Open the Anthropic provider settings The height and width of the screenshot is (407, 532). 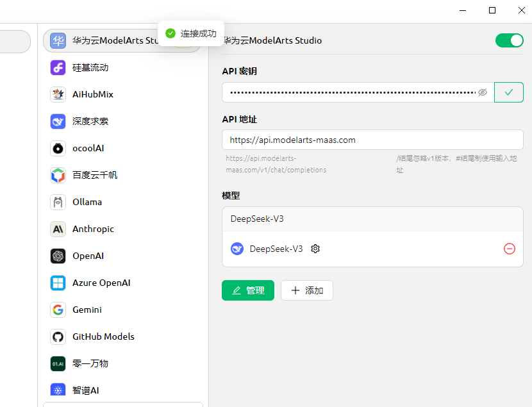pyautogui.click(x=122, y=229)
